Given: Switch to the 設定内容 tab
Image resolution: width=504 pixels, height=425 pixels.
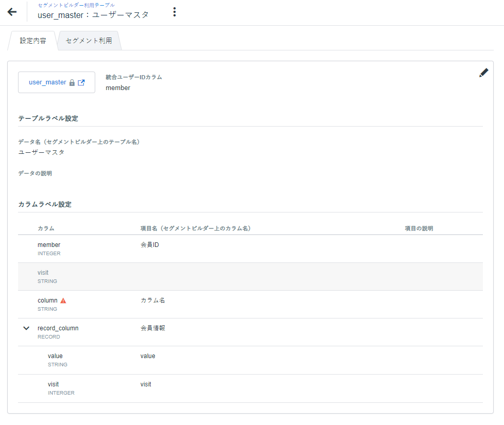Looking at the screenshot, I should (x=33, y=41).
